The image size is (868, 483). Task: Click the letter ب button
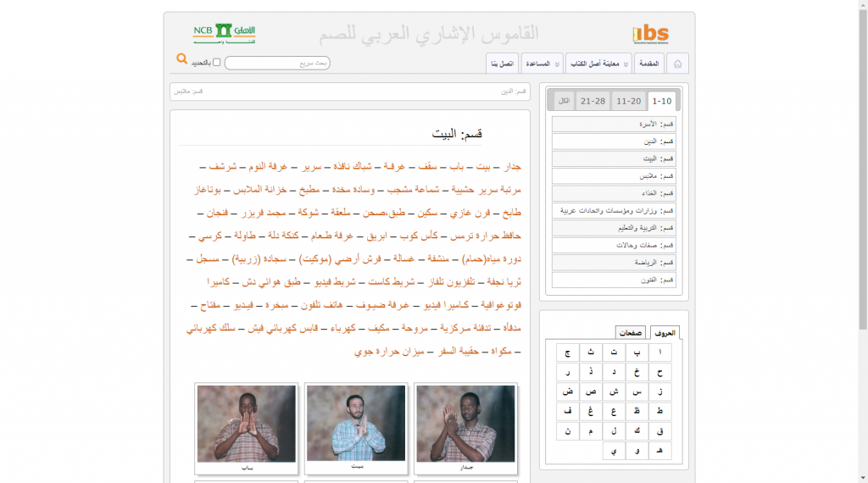637,353
